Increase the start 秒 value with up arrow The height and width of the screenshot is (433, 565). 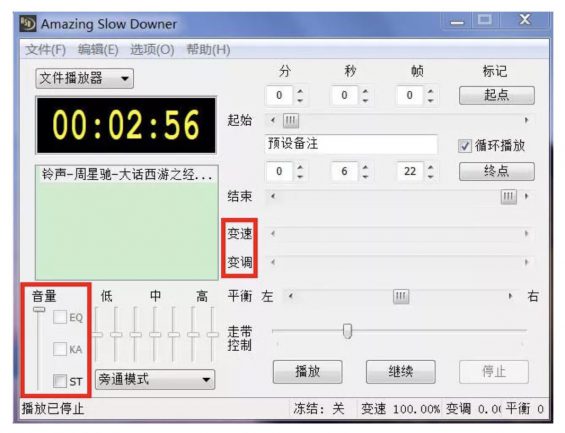(x=365, y=91)
